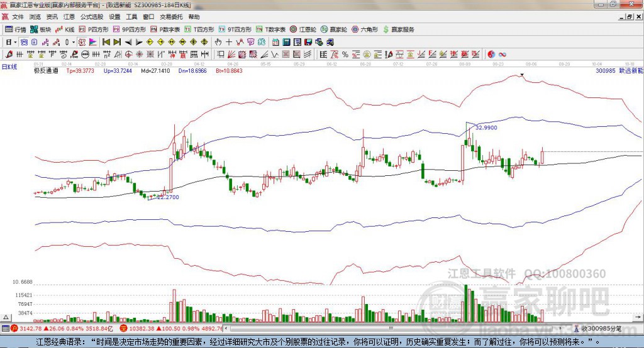Viewport: 644px width, 348px height.
Task: Click the 32.9900 high price label
Action: (486, 128)
